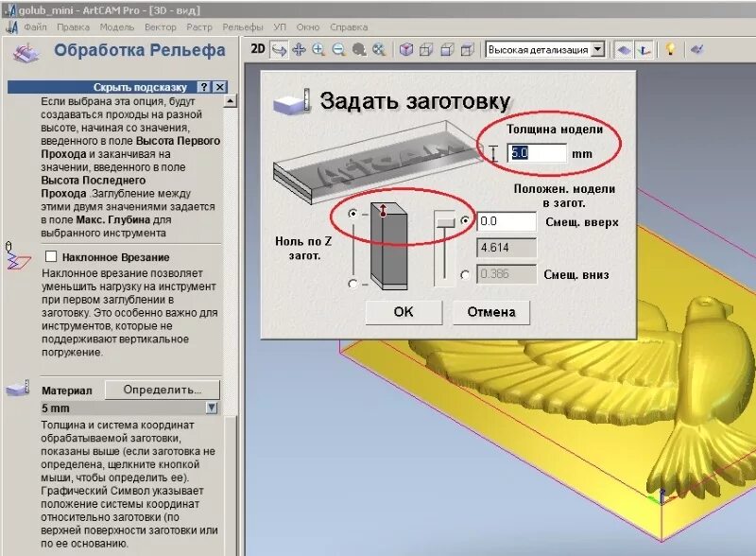
Task: Click the Отмена button
Action: (x=491, y=312)
